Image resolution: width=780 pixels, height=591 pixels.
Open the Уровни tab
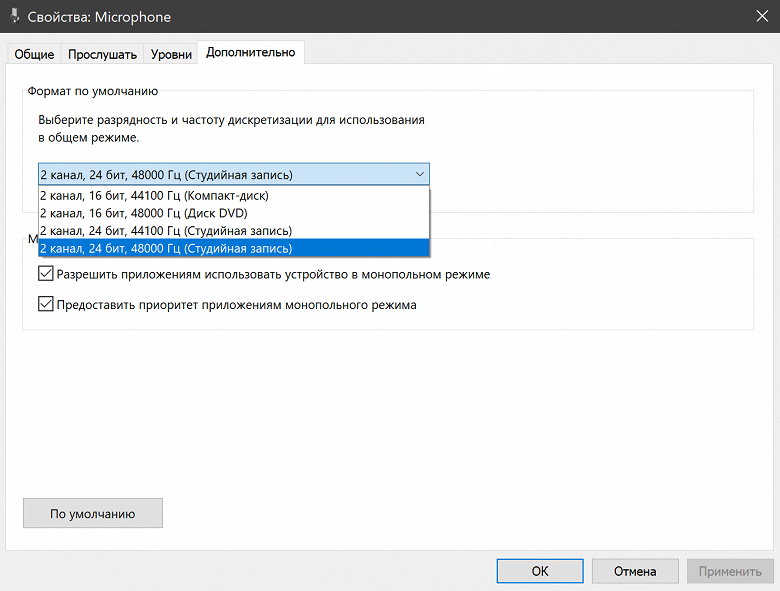pyautogui.click(x=171, y=54)
